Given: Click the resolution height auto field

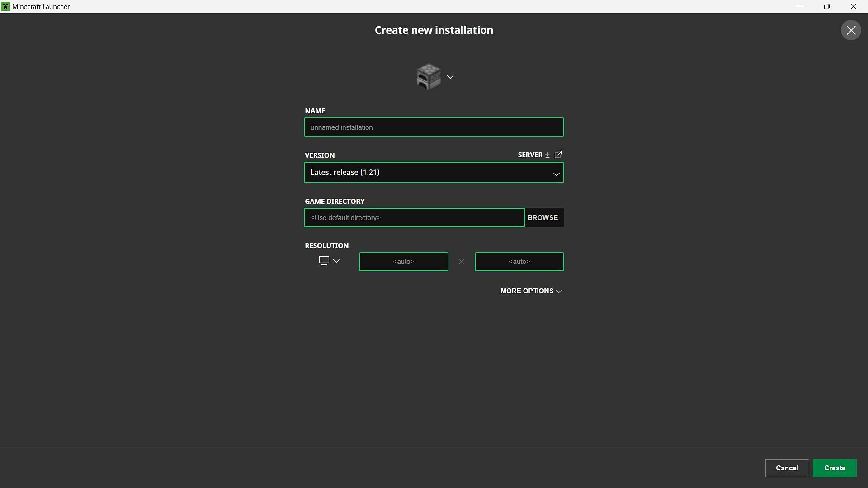Looking at the screenshot, I should click(x=519, y=262).
